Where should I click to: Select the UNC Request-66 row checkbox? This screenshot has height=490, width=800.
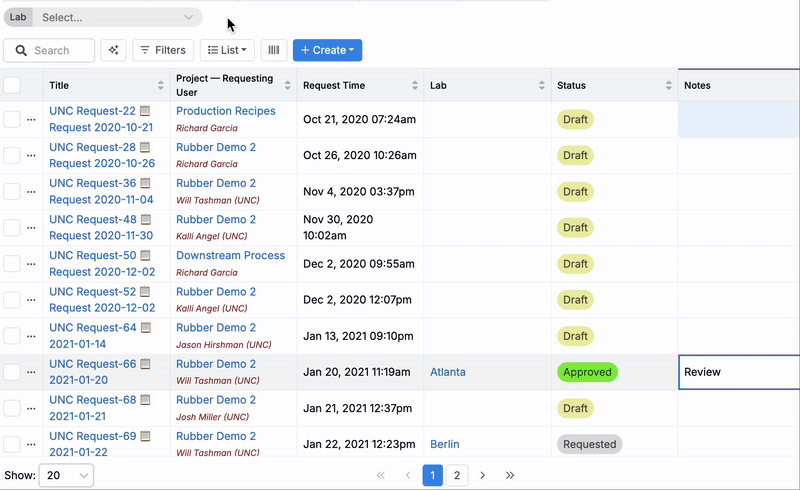click(12, 372)
